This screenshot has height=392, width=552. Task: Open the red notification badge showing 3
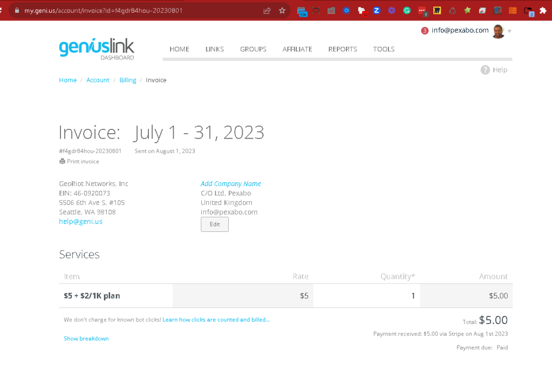pyautogui.click(x=425, y=31)
